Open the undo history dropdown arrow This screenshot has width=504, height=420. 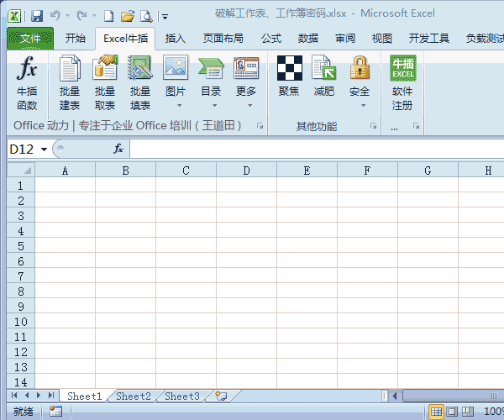(x=67, y=15)
